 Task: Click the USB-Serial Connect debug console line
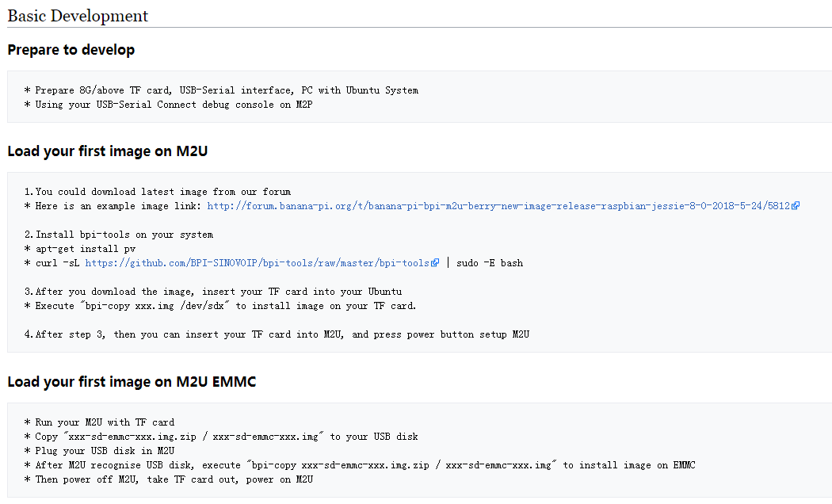click(x=169, y=105)
